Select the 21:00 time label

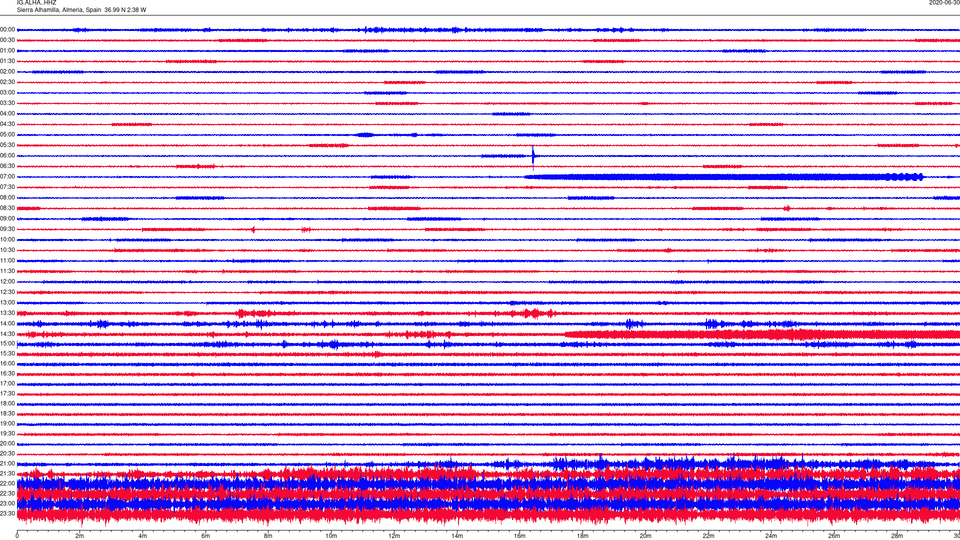[x=7, y=463]
